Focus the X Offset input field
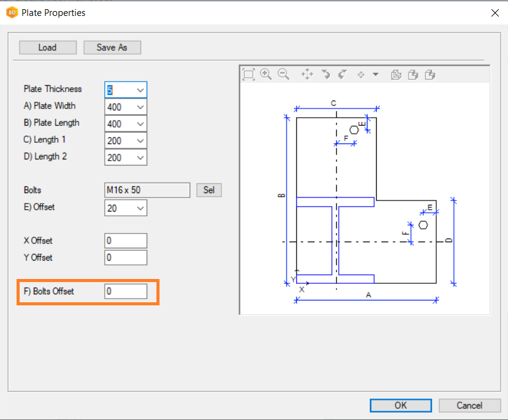This screenshot has width=508, height=420. [x=126, y=241]
